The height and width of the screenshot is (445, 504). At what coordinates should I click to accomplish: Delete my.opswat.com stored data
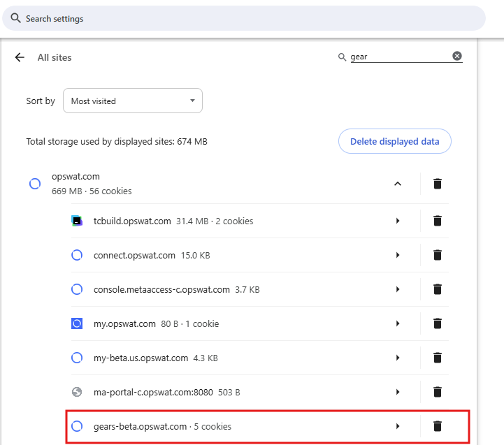438,323
